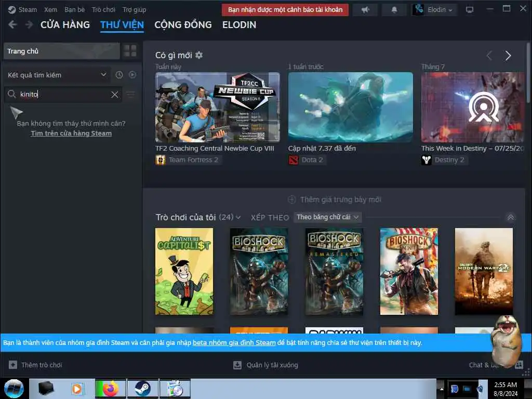Open beta nhóm gia đình Steam link
This screenshot has height=399, width=532.
coord(234,343)
